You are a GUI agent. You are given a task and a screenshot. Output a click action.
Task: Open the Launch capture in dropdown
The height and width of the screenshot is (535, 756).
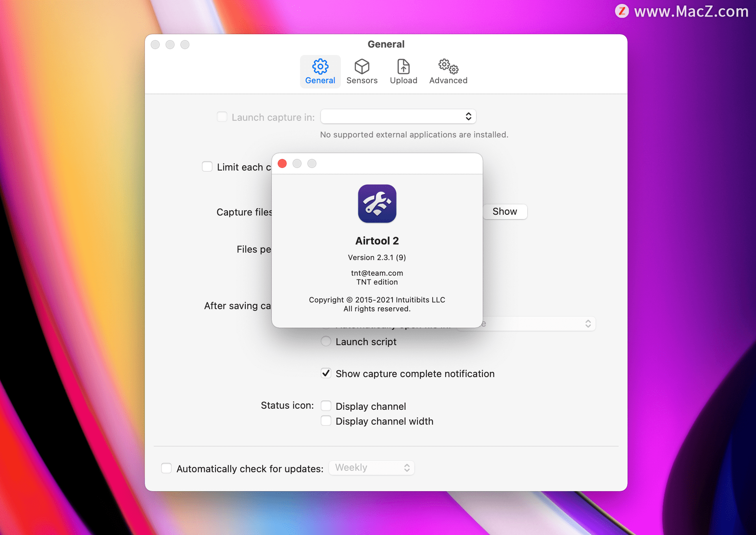coord(398,117)
